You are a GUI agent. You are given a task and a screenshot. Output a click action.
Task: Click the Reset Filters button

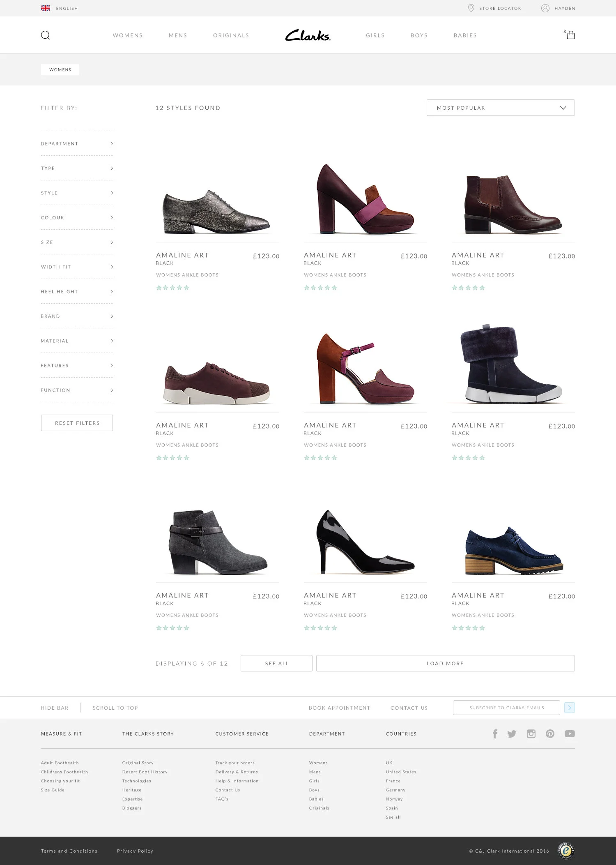click(x=77, y=423)
